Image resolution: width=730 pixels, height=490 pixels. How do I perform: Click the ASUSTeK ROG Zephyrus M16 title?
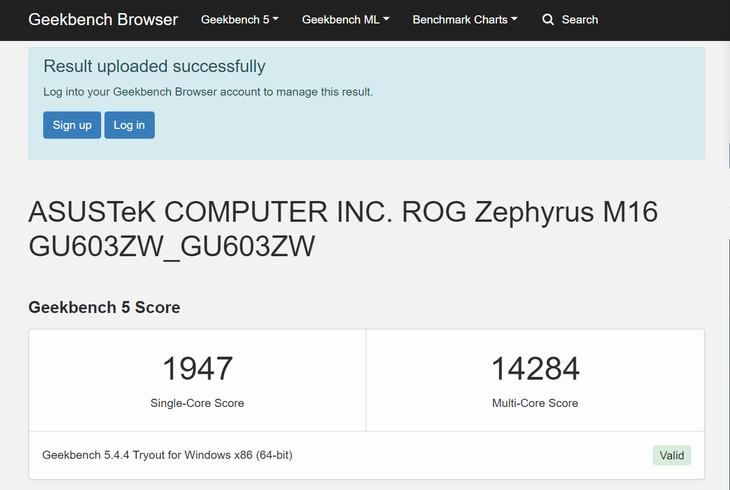(x=343, y=229)
